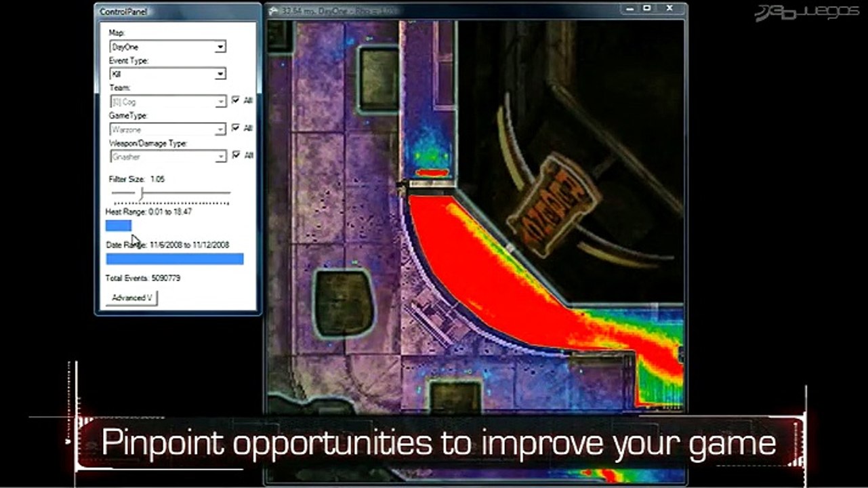The image size is (868, 488).
Task: Uncheck the All checkbox beside GameType
Action: click(235, 127)
